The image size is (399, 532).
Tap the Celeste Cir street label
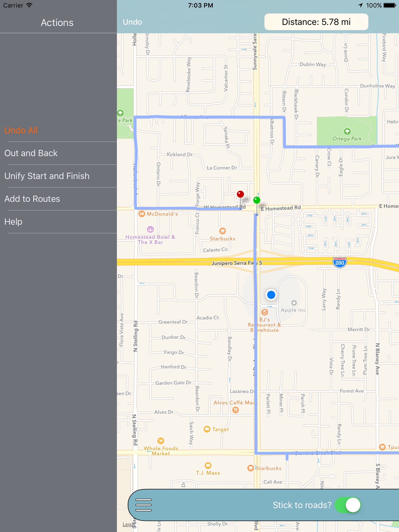point(216,250)
